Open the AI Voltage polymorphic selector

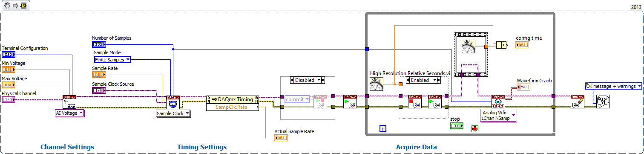pos(70,113)
